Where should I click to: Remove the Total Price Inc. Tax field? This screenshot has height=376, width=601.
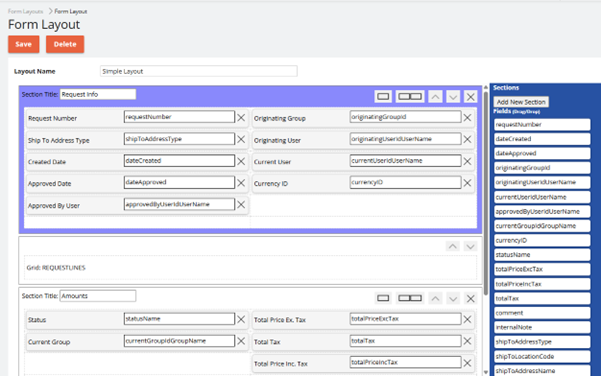tap(467, 363)
